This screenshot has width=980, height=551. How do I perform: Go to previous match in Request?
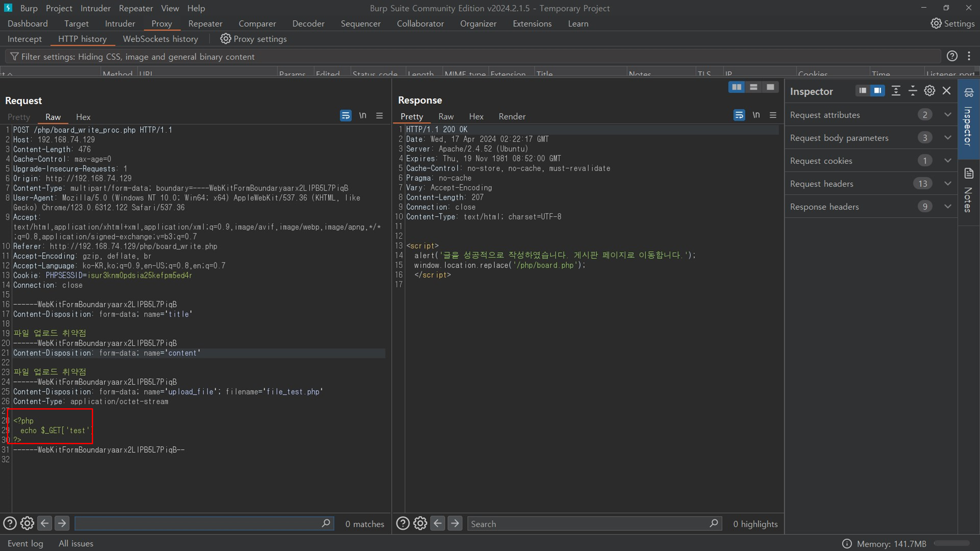[44, 524]
